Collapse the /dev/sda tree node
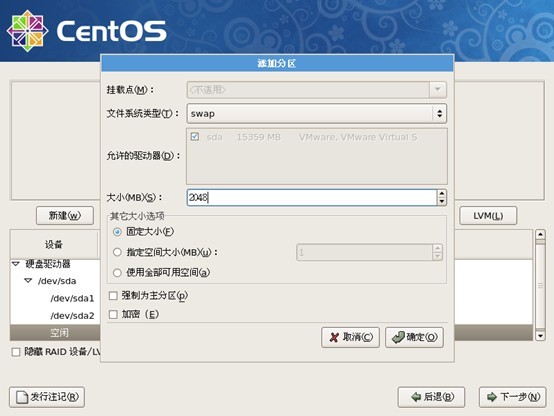Viewport: 554px width, 416px height. coord(28,281)
